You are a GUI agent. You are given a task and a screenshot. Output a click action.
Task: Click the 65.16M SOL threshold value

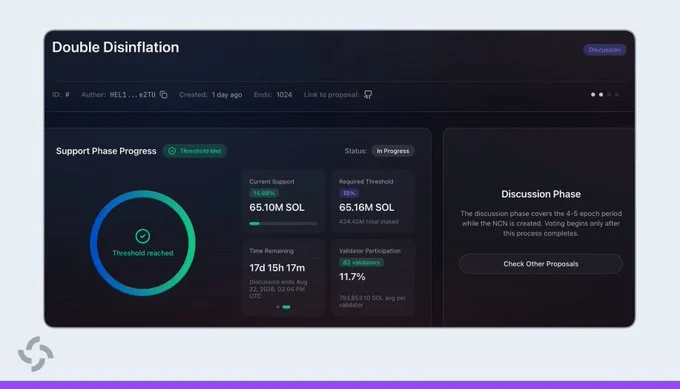366,207
